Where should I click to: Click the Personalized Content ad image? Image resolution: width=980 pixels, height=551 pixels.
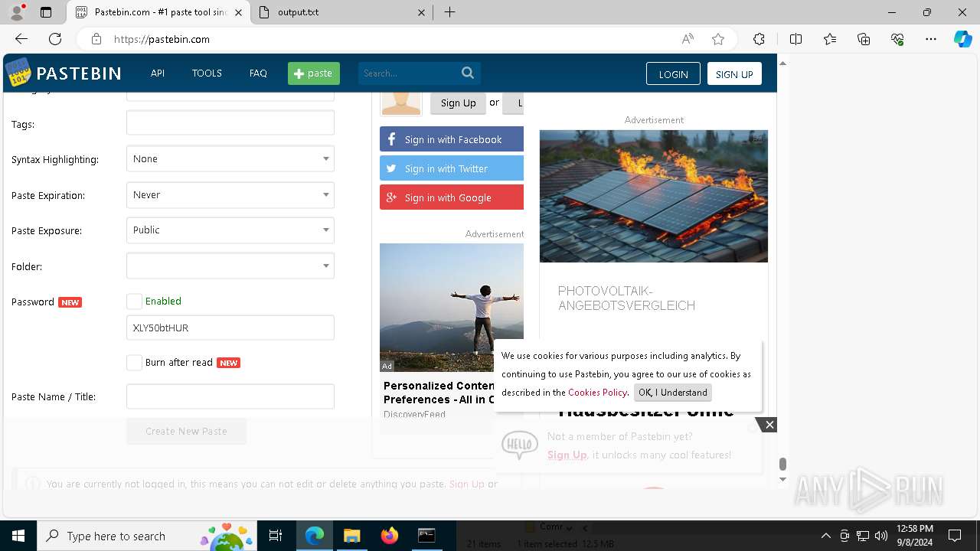(452, 308)
